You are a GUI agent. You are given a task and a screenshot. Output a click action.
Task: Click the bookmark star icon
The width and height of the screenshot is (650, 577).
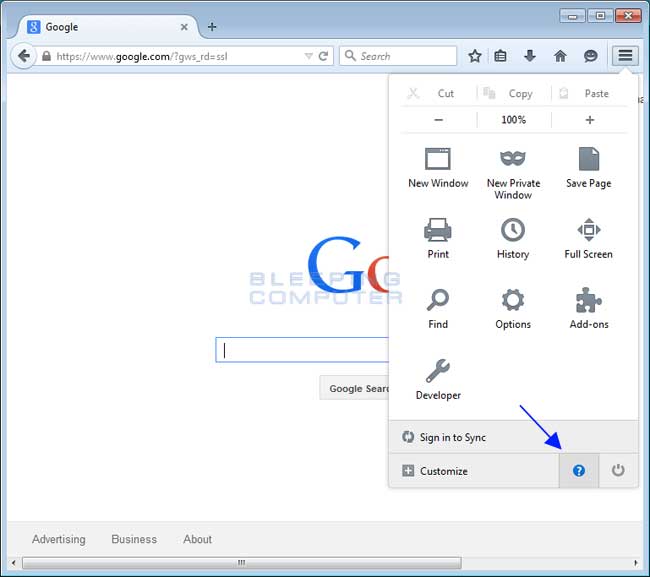[x=475, y=56]
